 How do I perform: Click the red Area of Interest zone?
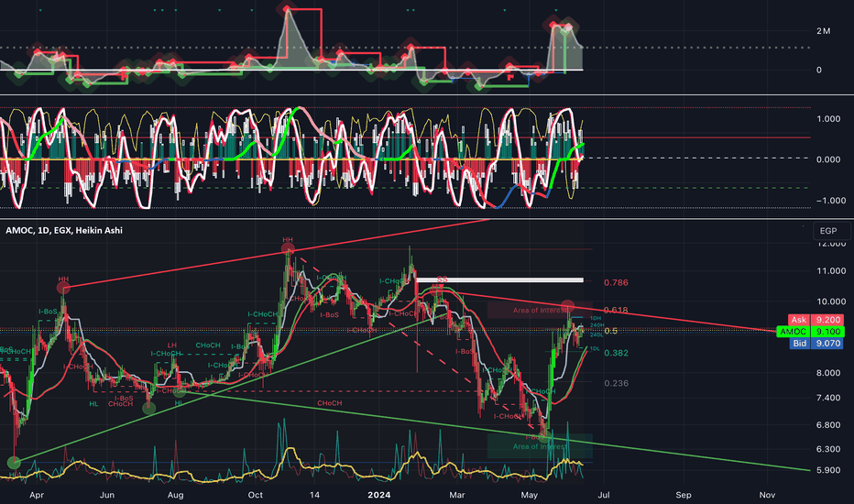(x=540, y=310)
